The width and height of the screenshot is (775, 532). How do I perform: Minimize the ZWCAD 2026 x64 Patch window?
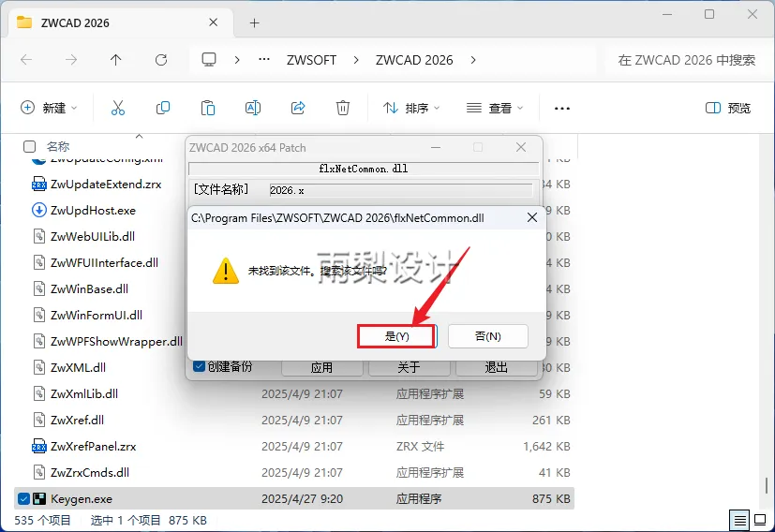pos(436,147)
